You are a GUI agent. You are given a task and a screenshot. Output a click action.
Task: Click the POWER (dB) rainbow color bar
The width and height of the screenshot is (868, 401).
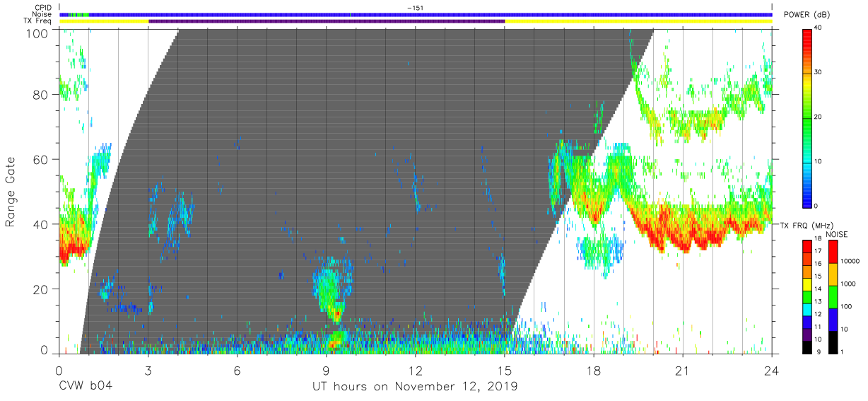[807, 117]
